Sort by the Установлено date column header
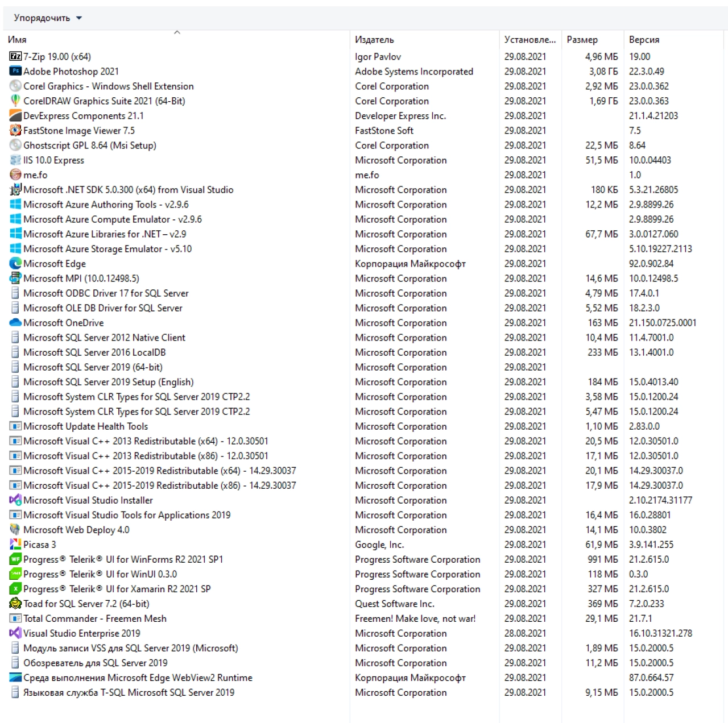This screenshot has width=728, height=723. (530, 39)
